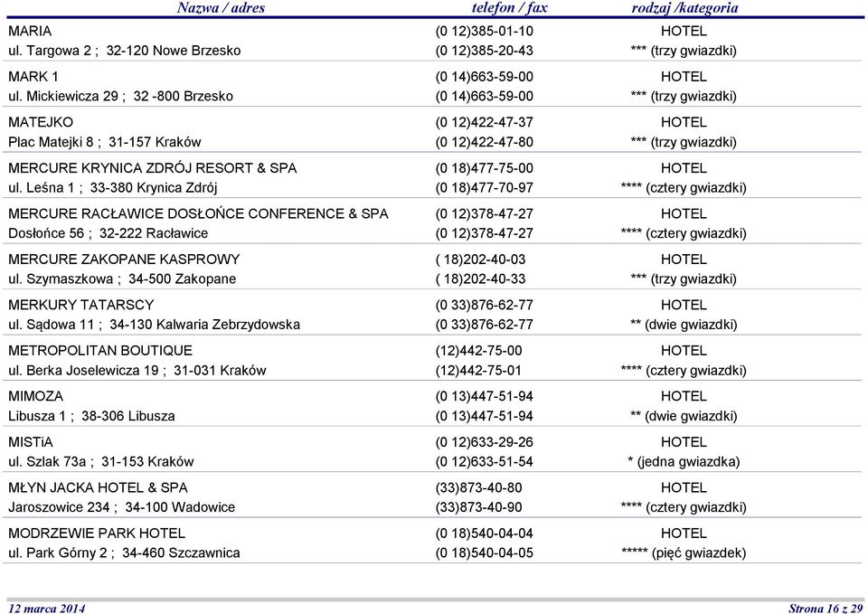The width and height of the screenshot is (868, 614).
Task: Select the hotel name MARK 1
Action: [33, 77]
